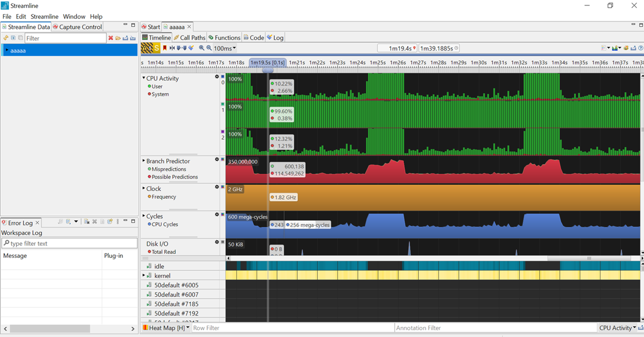
Task: Open the gear settings for CPU Activity chart
Action: point(217,77)
